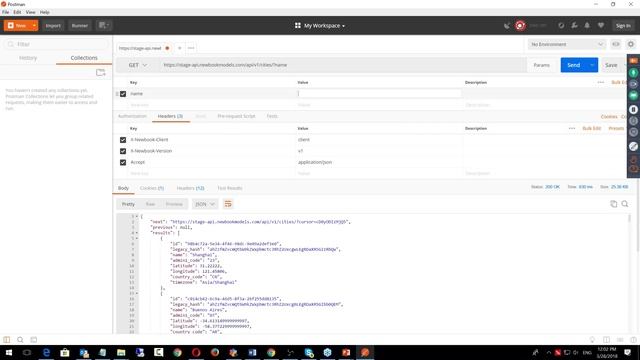
Task: Select Raw response view
Action: click(x=150, y=204)
